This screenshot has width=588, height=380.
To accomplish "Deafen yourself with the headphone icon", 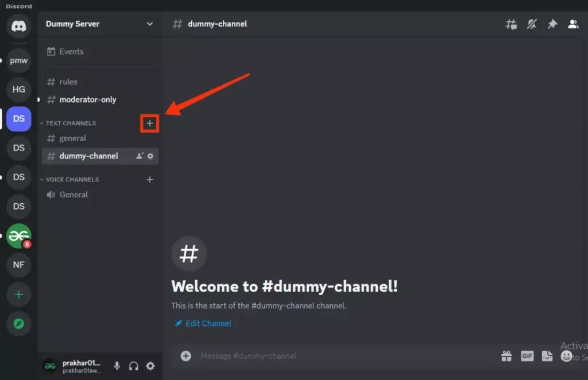I will 133,366.
